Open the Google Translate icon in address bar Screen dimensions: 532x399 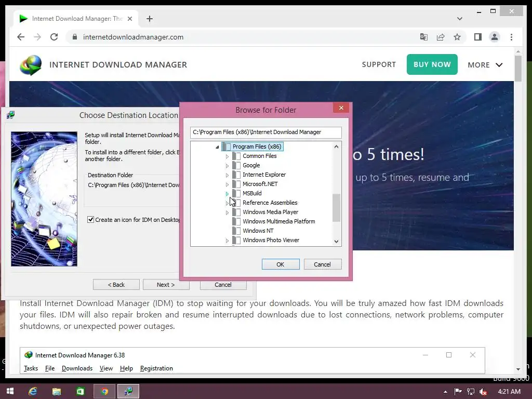424,37
